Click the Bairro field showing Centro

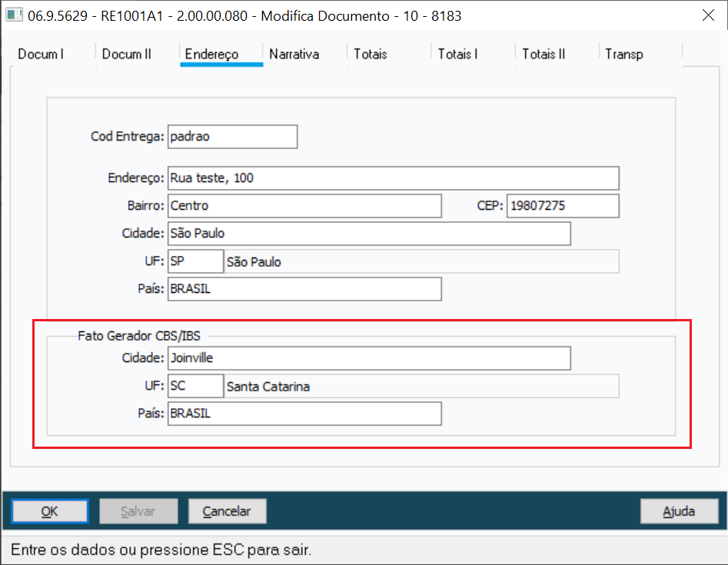pos(304,206)
